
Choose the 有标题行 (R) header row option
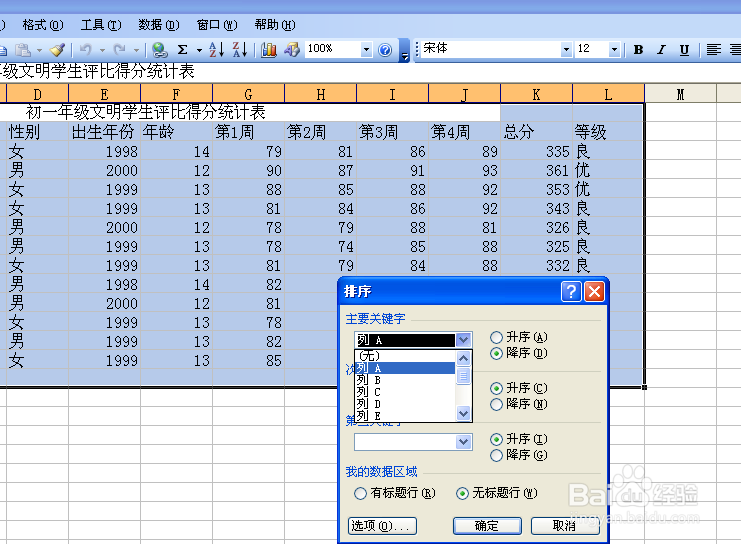click(x=360, y=493)
